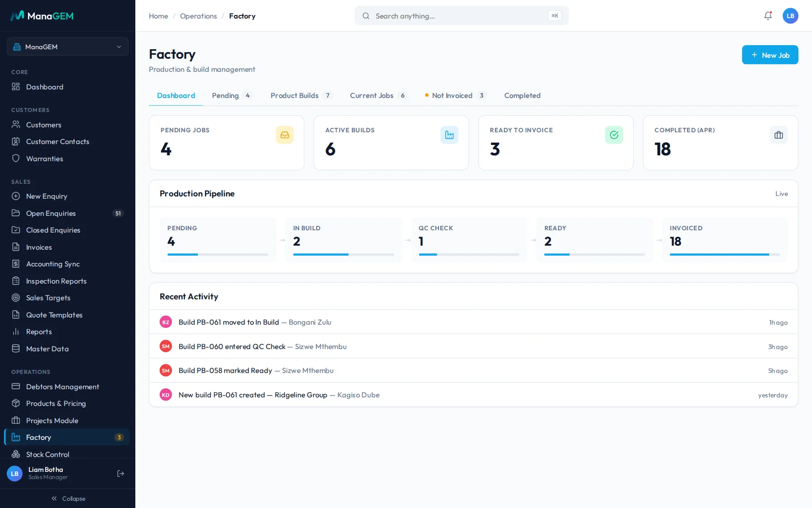This screenshot has height=508, width=812.
Task: Switch to the Product Builds tab
Action: [x=301, y=96]
